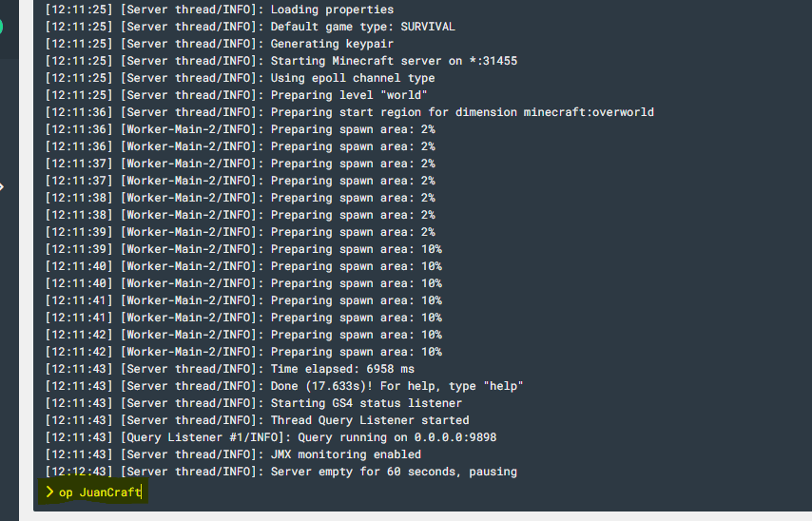Click the partially visible arrow icon in left sidebar

[x=2, y=186]
